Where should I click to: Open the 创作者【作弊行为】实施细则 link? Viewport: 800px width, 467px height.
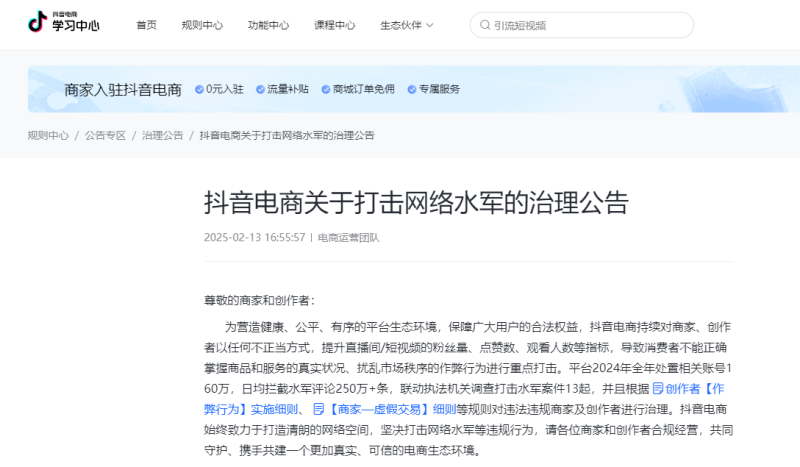pyautogui.click(x=464, y=399)
